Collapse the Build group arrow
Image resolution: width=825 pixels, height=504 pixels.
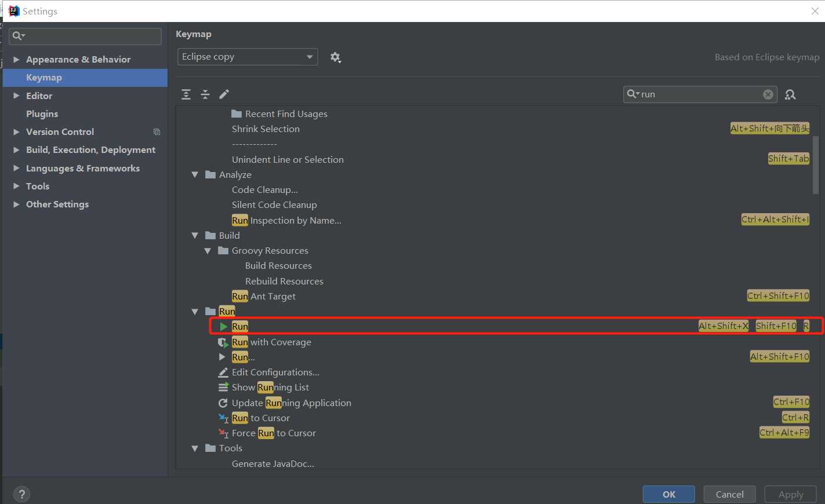pos(195,235)
